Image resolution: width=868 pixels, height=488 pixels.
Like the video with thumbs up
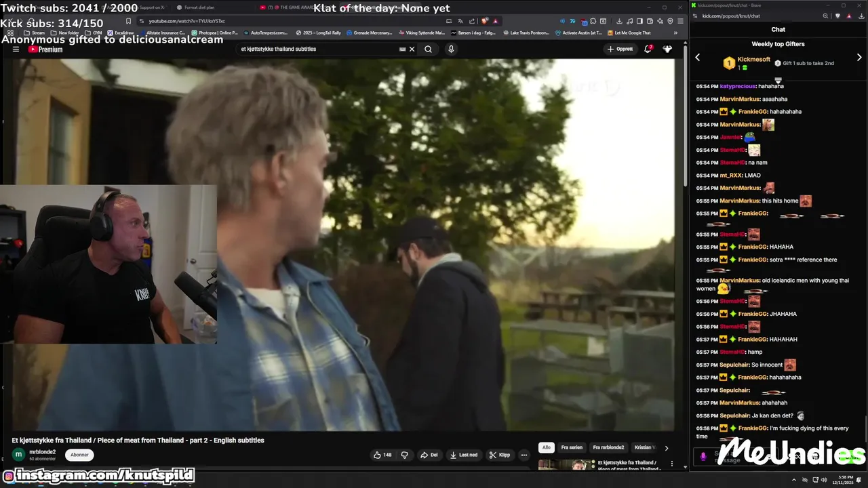click(382, 455)
